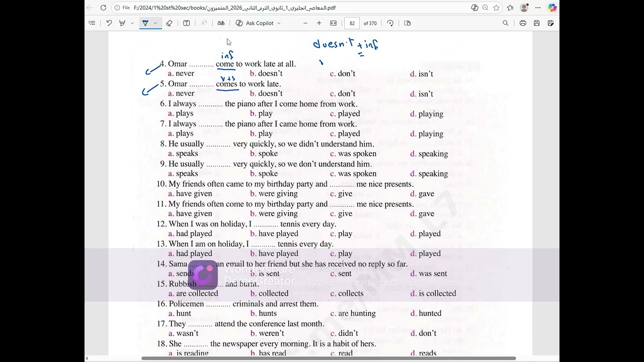Click the Fit to width icon
This screenshot has width=644, height=362.
[x=333, y=23]
